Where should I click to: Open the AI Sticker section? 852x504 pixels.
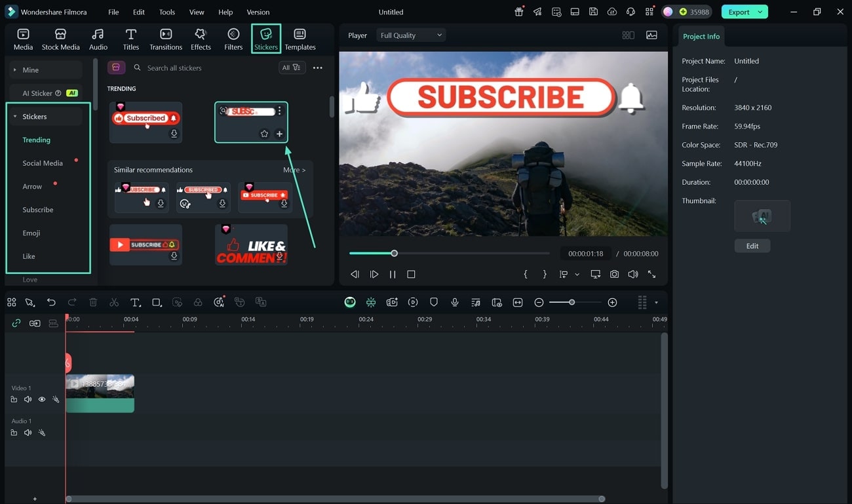(x=45, y=93)
